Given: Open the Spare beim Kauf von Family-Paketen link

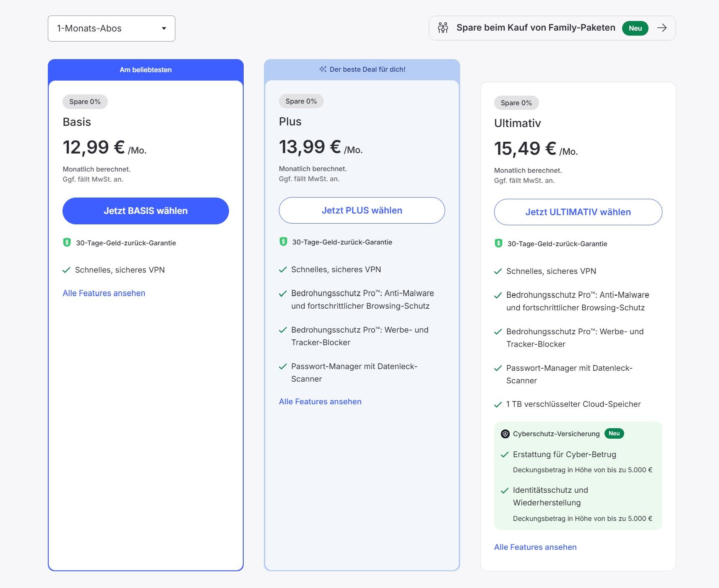Looking at the screenshot, I should [x=552, y=28].
